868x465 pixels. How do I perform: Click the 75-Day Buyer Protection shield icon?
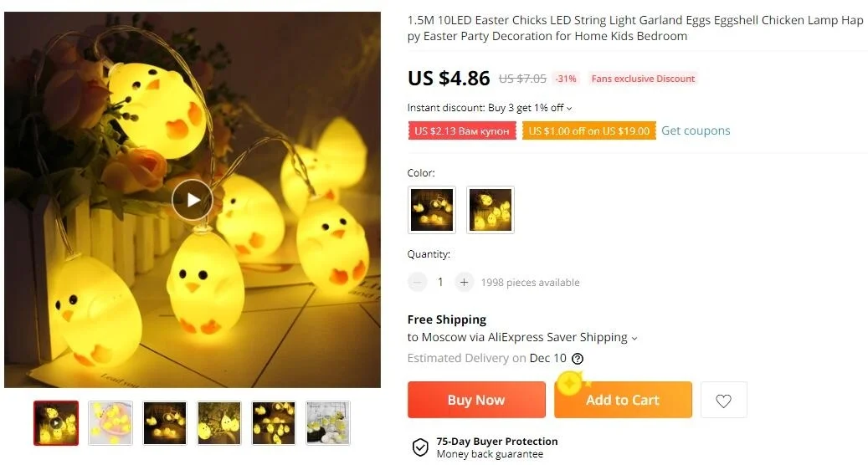tap(420, 447)
